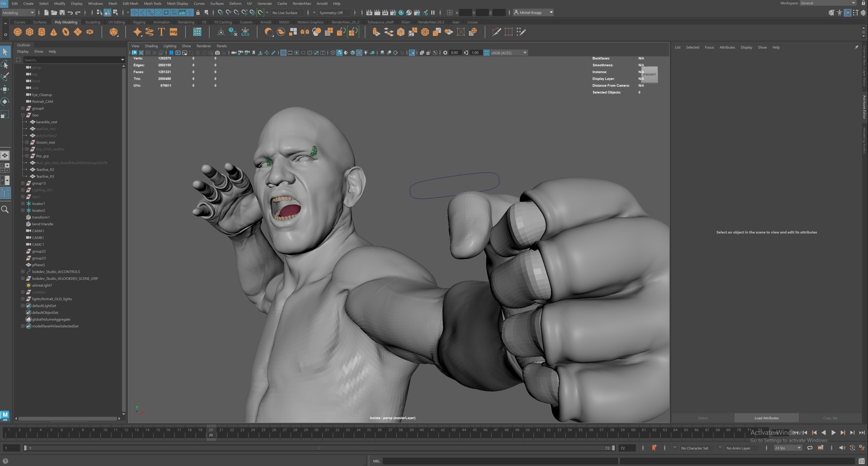Click the Select tool arrow in toolbox

(5, 52)
